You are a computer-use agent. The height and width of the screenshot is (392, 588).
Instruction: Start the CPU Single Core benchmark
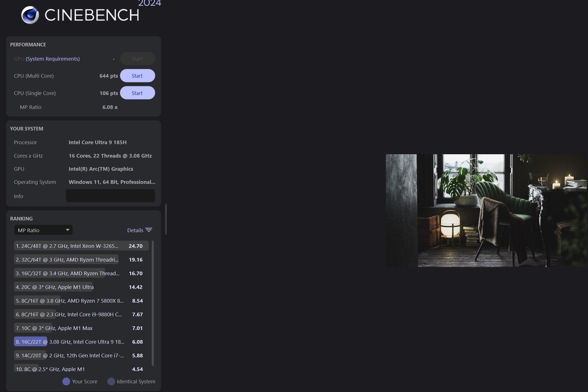[137, 93]
